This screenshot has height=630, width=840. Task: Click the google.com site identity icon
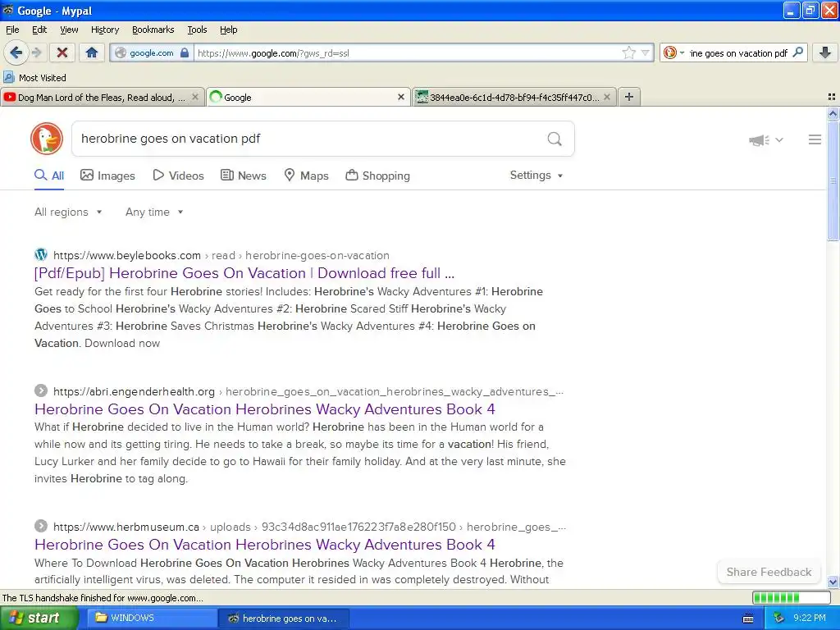tap(121, 52)
